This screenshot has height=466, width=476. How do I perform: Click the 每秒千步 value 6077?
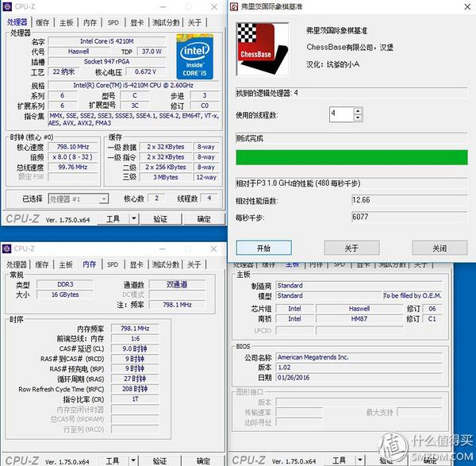pyautogui.click(x=409, y=217)
